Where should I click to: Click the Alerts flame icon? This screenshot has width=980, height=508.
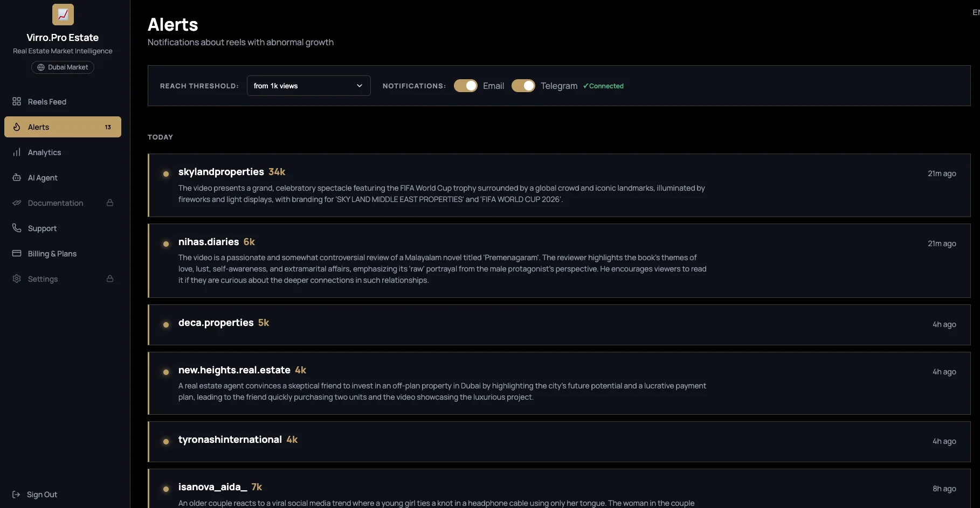click(x=17, y=127)
